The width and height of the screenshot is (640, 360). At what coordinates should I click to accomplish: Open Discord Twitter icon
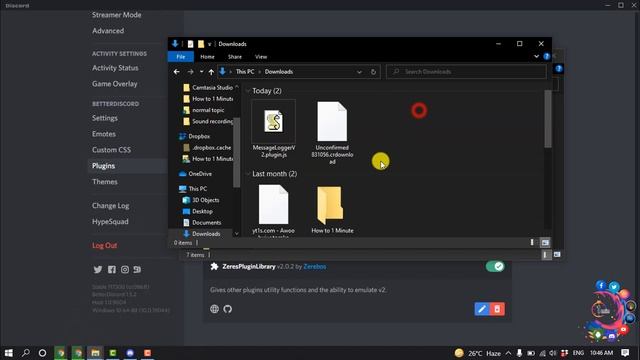coord(98,269)
